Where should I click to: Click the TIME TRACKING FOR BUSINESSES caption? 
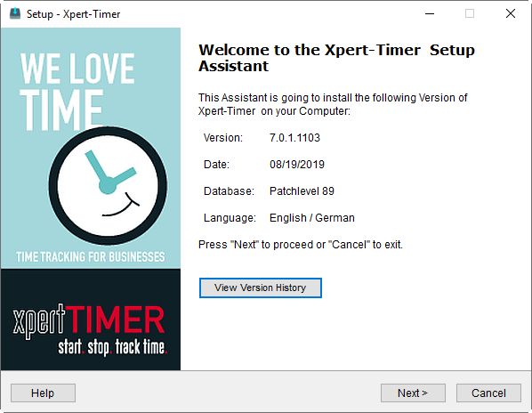(91, 257)
